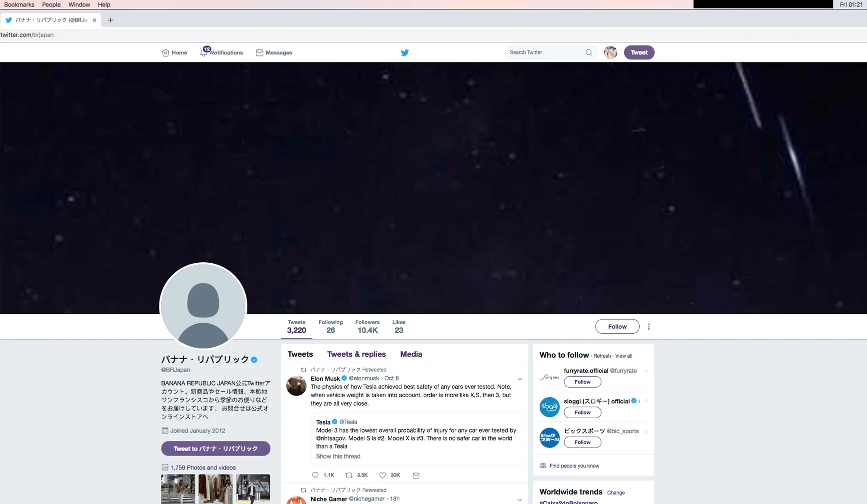Retweet the Elon Musk tweet

(x=349, y=475)
